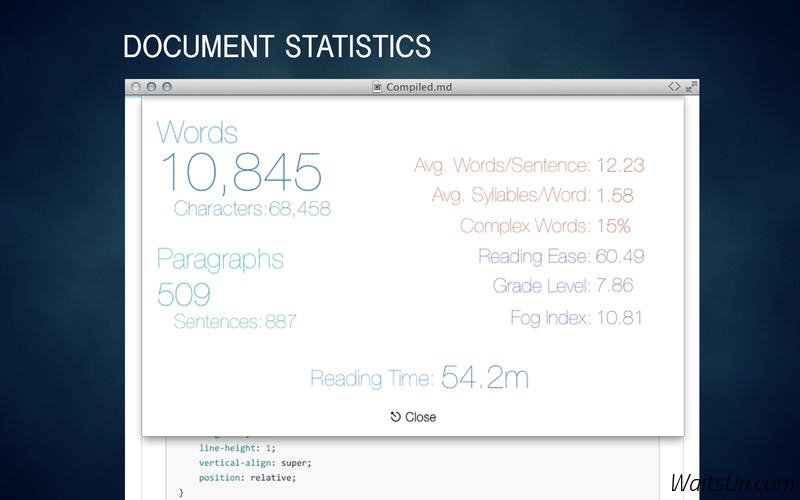Click the position: relative; code line
This screenshot has height=500, width=800.
click(x=247, y=478)
